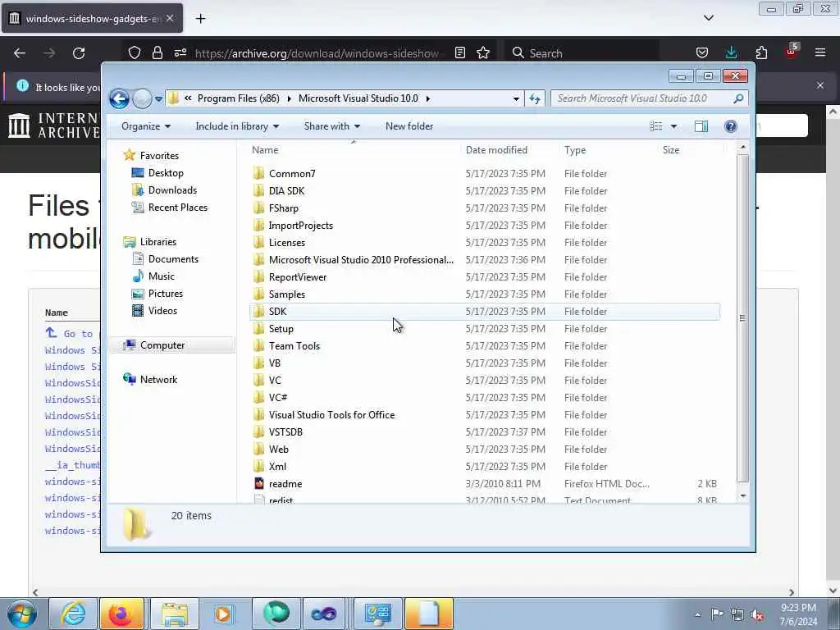Select Downloads in Favorites
Viewport: 840px width, 630px height.
coord(172,190)
